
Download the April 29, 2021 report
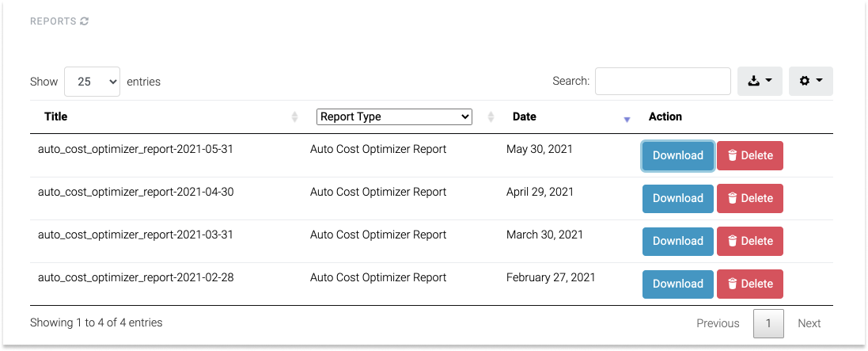pos(677,198)
